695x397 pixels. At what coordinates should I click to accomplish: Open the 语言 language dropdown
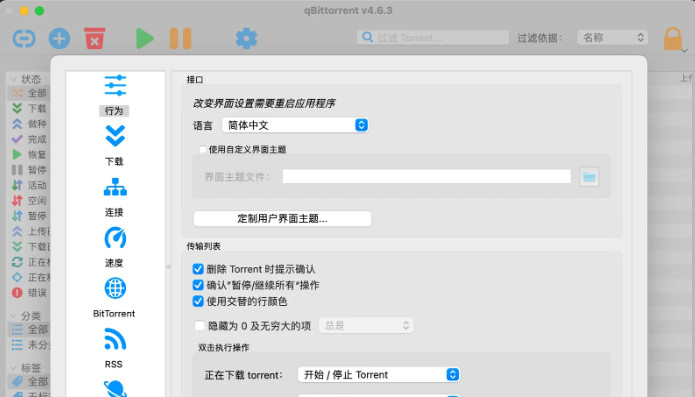[x=295, y=125]
